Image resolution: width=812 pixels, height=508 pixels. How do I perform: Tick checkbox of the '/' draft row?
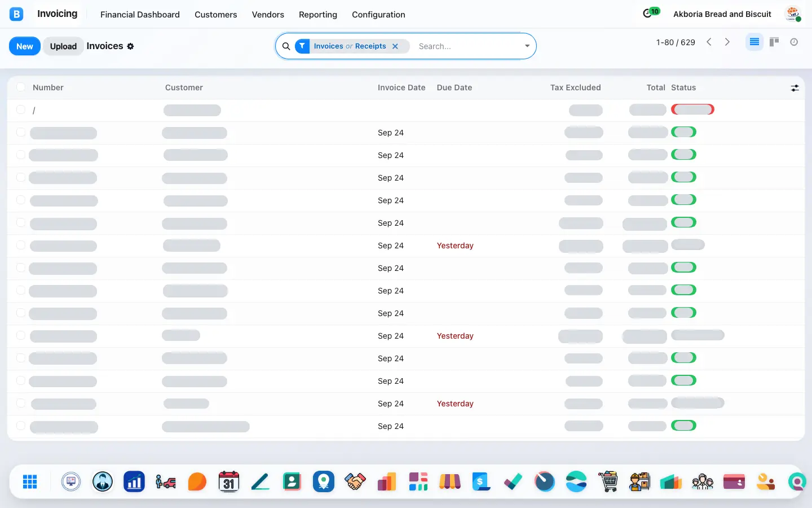21,110
